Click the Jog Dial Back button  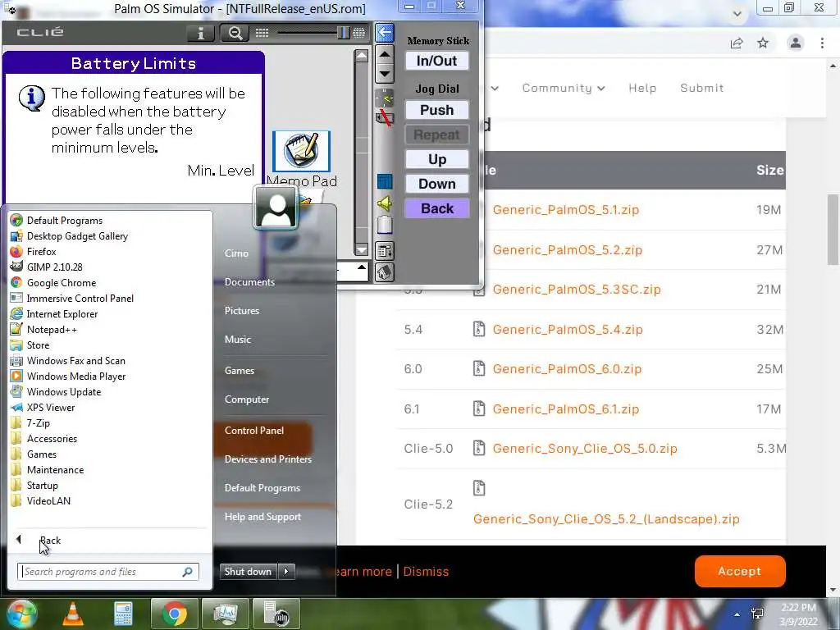[x=437, y=208]
